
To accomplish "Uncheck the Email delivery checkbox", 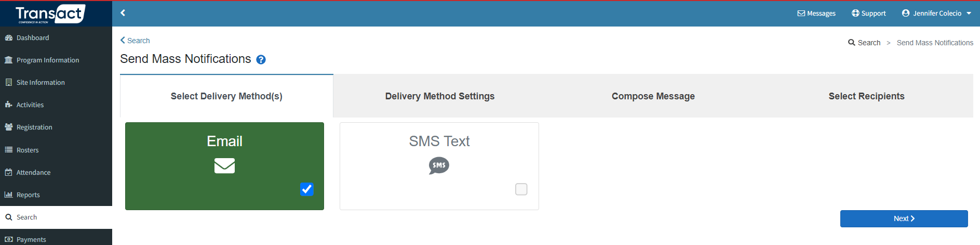I will coord(307,189).
